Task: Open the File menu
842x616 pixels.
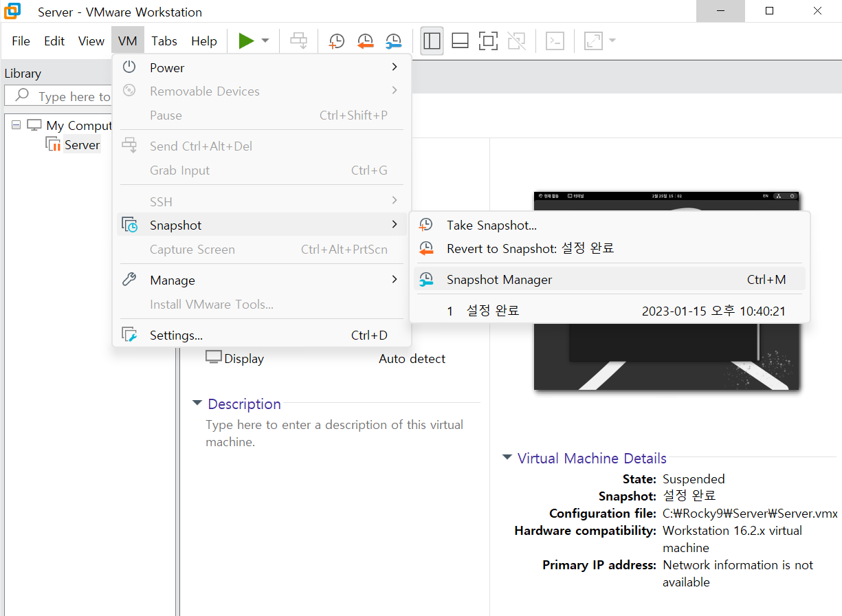Action: [x=21, y=41]
